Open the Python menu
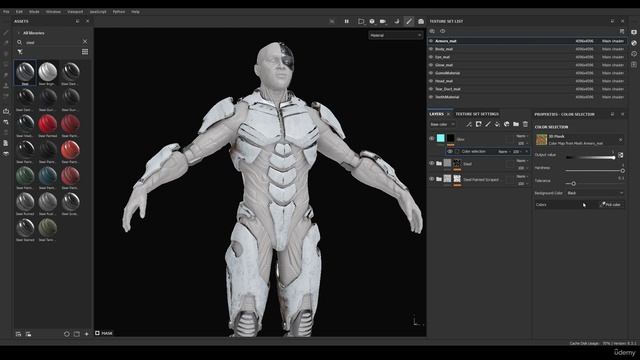The width and height of the screenshot is (640, 360). click(x=119, y=12)
